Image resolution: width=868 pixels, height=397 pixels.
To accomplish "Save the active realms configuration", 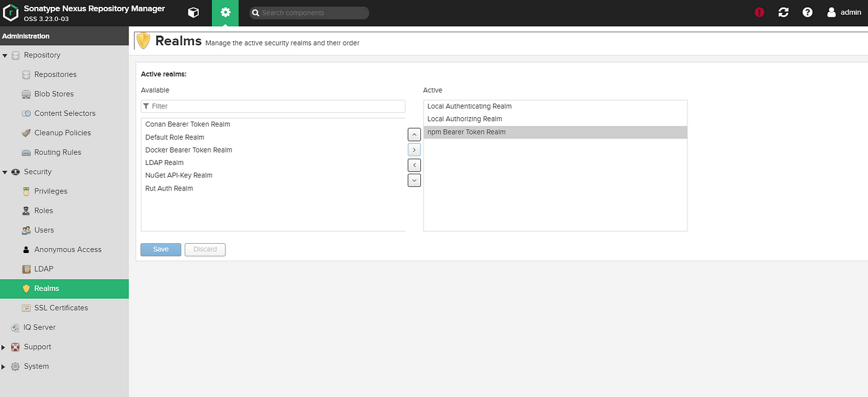I will tap(161, 249).
